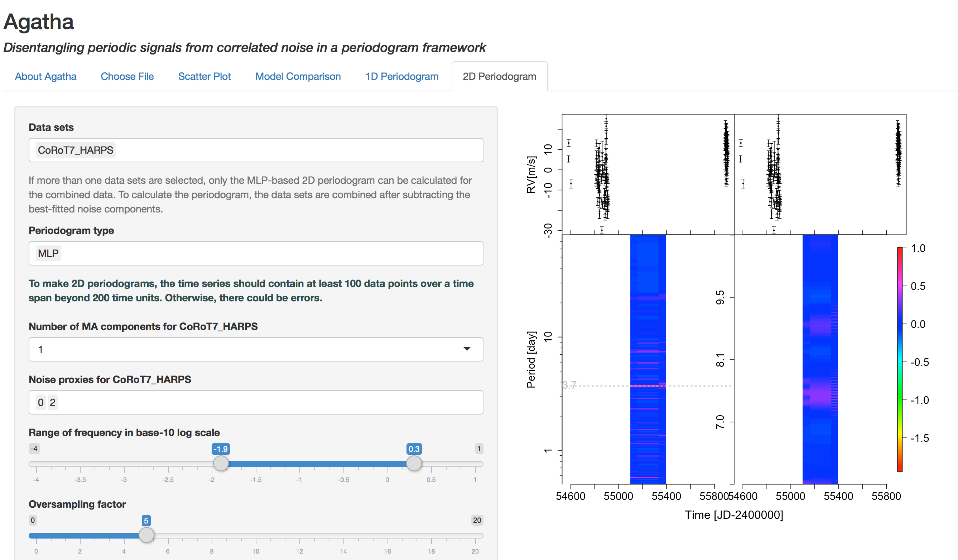Screen dimensions: 958x560
Task: Switch to the Choose File tab
Action: [127, 76]
